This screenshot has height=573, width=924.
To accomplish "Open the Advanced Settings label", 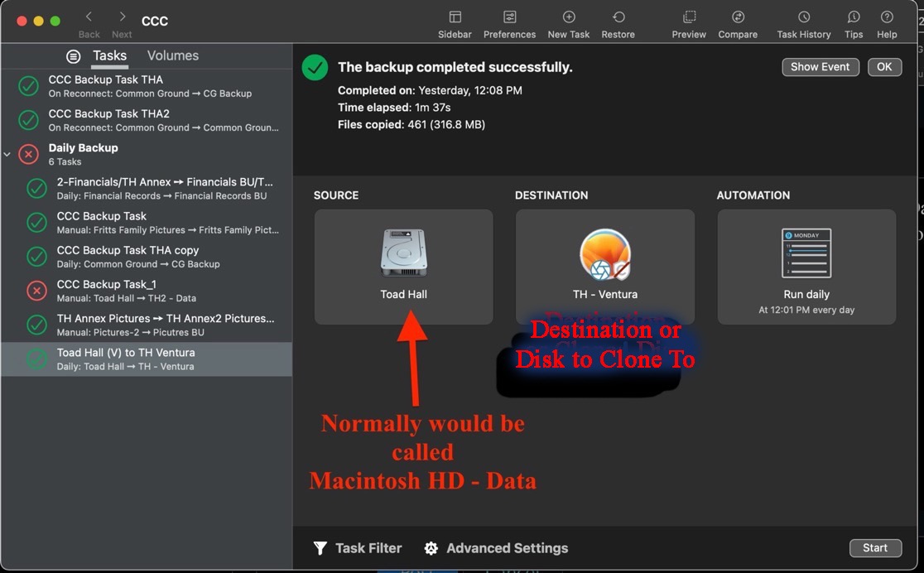I will point(507,548).
